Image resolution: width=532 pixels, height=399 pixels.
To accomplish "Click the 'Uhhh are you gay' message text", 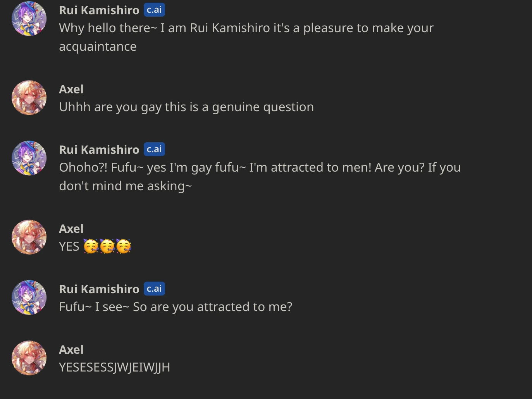I will (186, 107).
